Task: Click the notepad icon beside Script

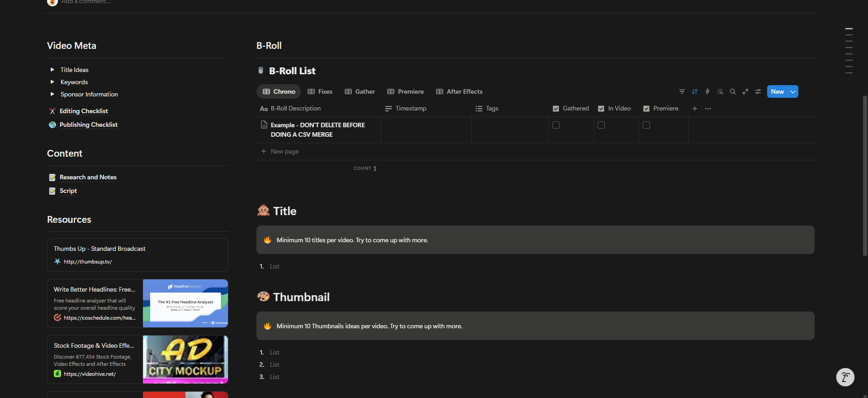Action: pyautogui.click(x=52, y=191)
